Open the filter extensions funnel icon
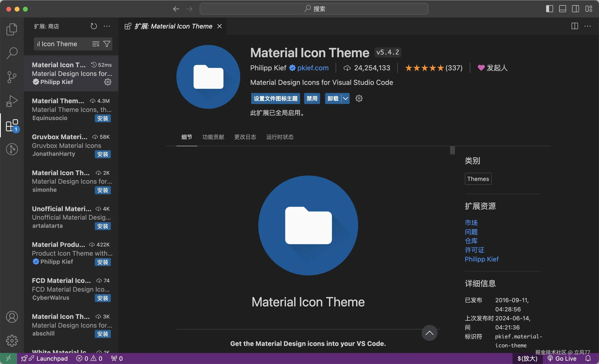The width and height of the screenshot is (599, 364). coord(107,44)
